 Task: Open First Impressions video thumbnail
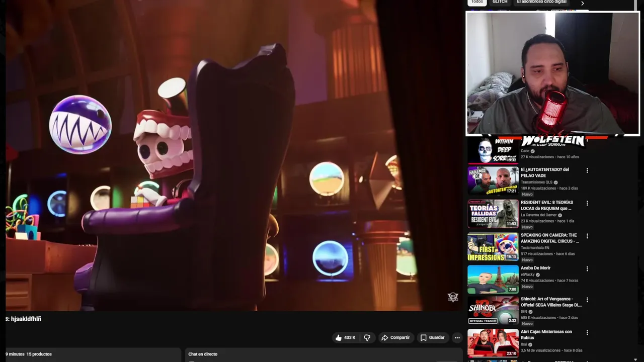(493, 246)
